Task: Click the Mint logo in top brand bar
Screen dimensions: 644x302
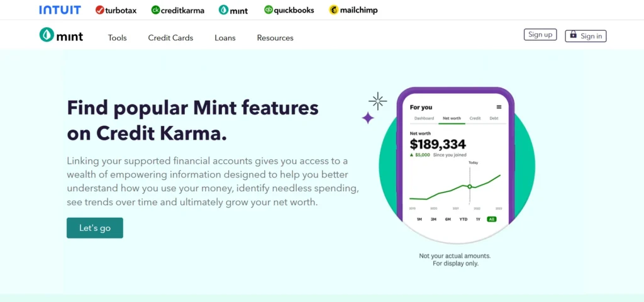Action: coord(233,10)
